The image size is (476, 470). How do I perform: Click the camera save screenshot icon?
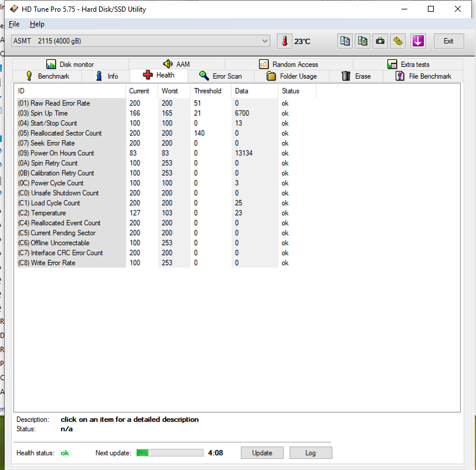(380, 41)
